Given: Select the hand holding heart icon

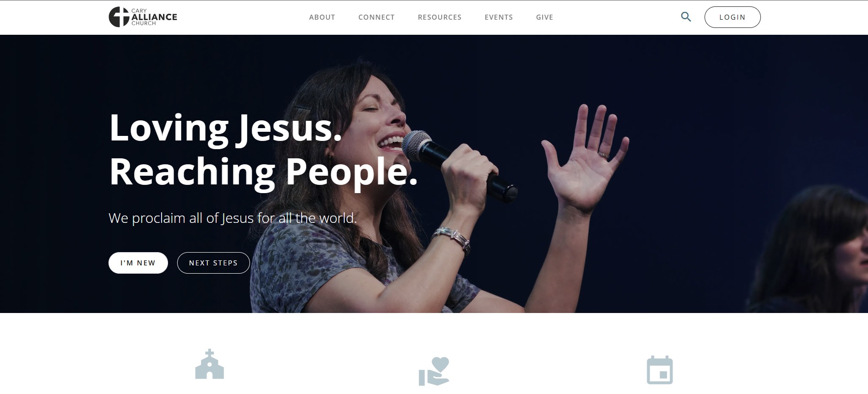Looking at the screenshot, I should pos(434,371).
